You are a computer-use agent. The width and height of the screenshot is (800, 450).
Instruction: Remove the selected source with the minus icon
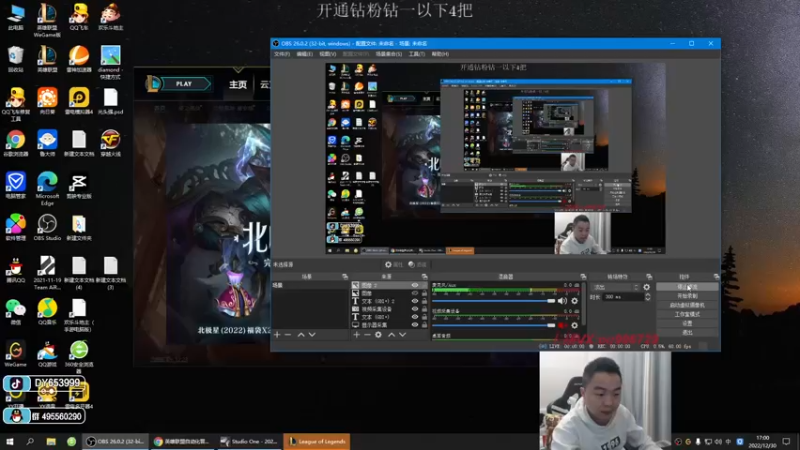tap(367, 335)
